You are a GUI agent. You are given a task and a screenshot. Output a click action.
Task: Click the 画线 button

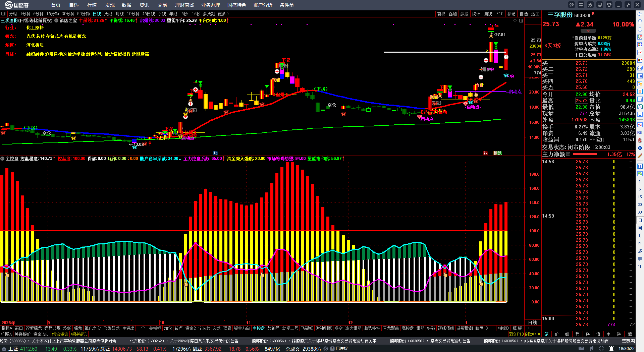point(488,14)
